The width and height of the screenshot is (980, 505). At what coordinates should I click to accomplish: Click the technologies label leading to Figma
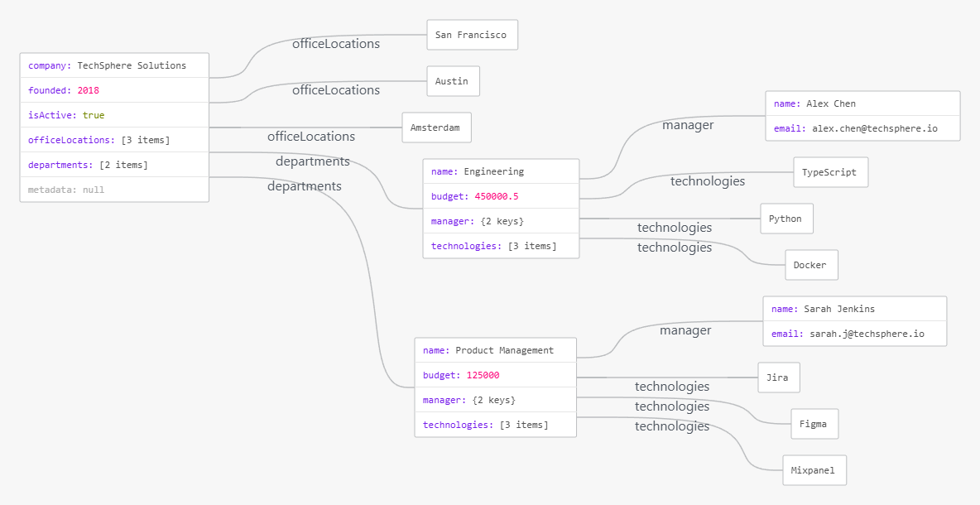coord(672,406)
